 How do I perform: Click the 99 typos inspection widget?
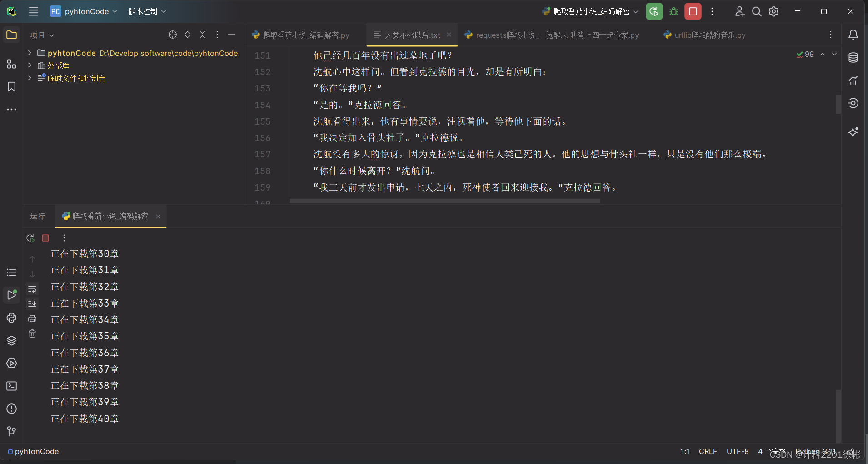(x=805, y=54)
